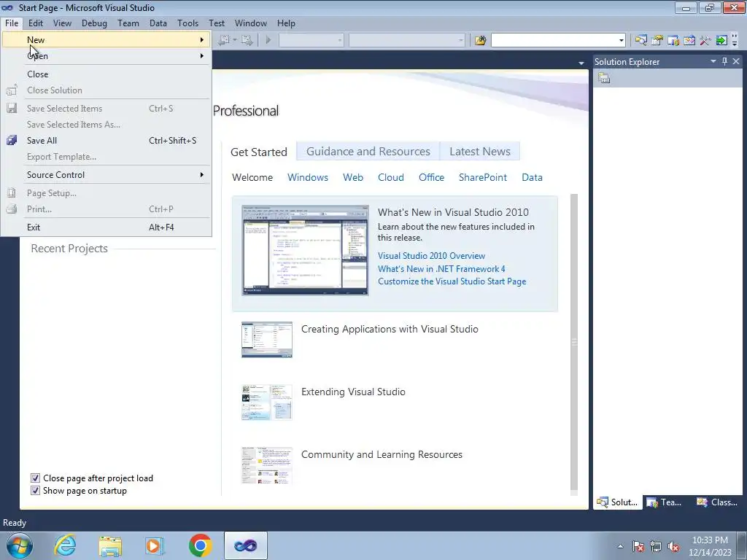Select the SharePoint category link
The image size is (747, 560).
pos(483,177)
